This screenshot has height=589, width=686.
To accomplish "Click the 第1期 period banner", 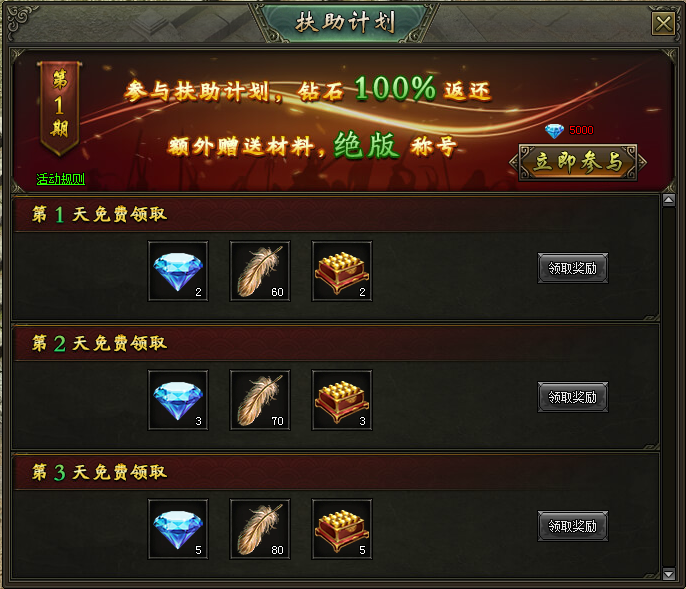I will coord(60,108).
